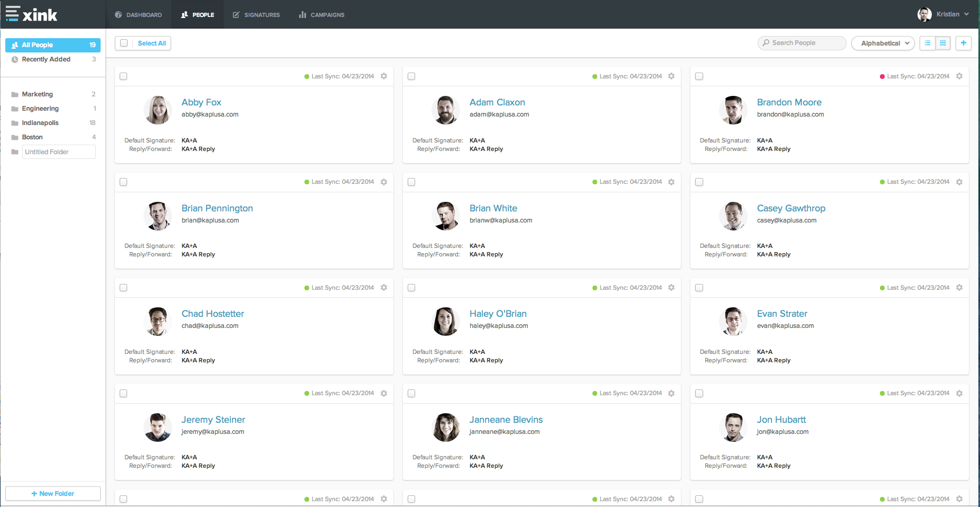980x507 pixels.
Task: Check the Jeremy Steiner card checkbox
Action: pos(123,393)
